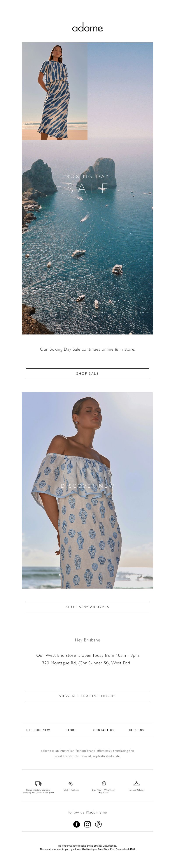The height and width of the screenshot is (868, 175).
Task: Open the RETURNS menu link
Action: click(136, 730)
